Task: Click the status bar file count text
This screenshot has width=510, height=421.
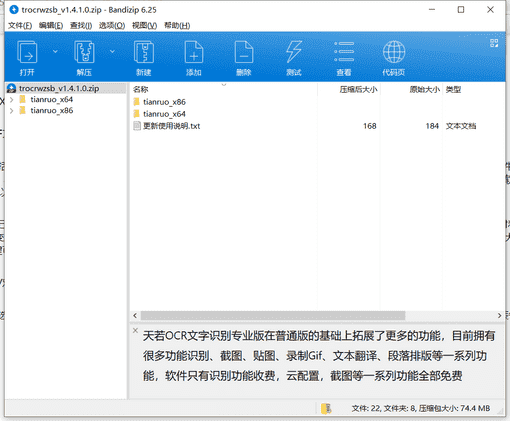Action: pyautogui.click(x=421, y=408)
